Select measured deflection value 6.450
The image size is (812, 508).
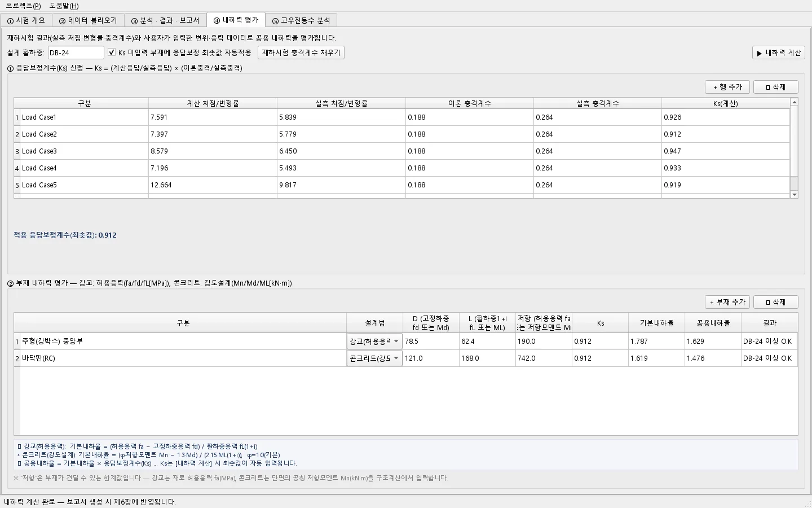341,151
